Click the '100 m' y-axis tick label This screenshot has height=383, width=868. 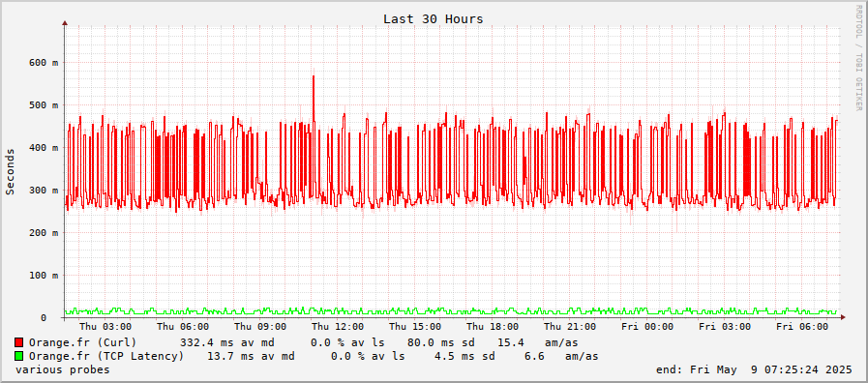pos(44,275)
